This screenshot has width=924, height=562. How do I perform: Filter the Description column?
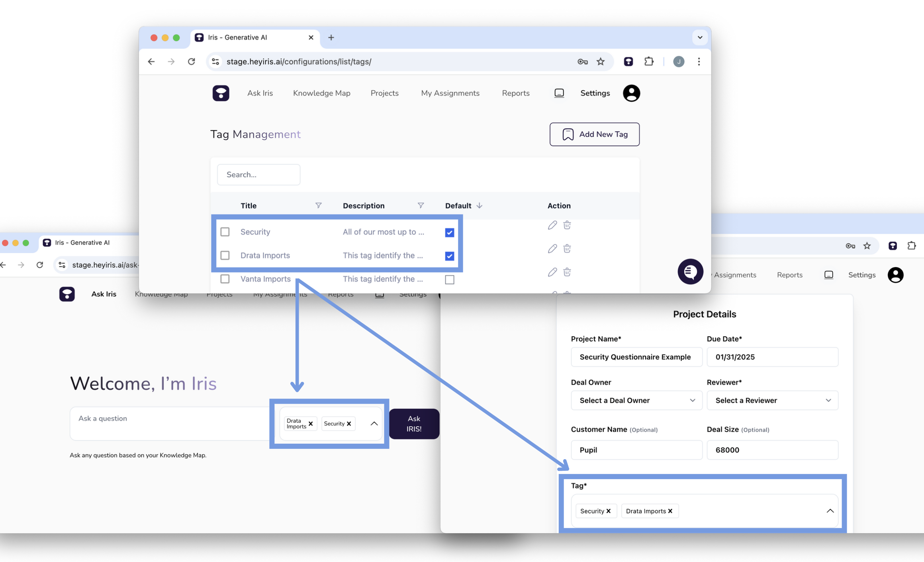pyautogui.click(x=421, y=205)
